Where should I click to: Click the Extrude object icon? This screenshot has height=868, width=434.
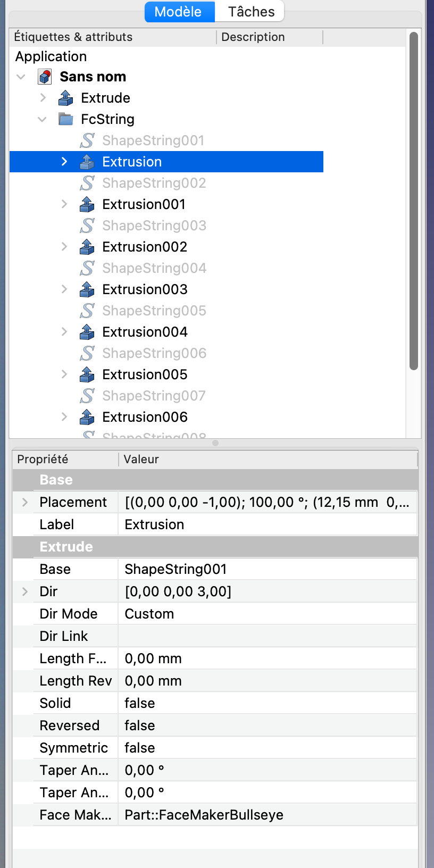click(x=66, y=98)
